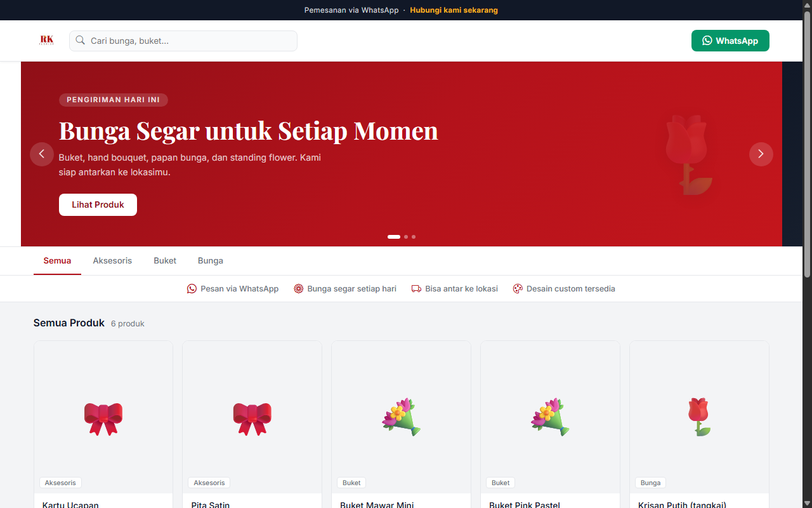Click the PENGIRIMAN HARI INI badge
This screenshot has height=508, width=812.
point(114,100)
